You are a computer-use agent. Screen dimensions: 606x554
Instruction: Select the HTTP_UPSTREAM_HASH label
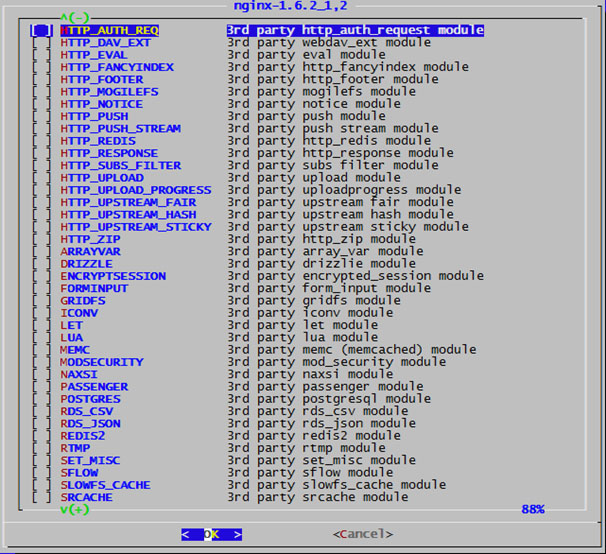click(128, 215)
